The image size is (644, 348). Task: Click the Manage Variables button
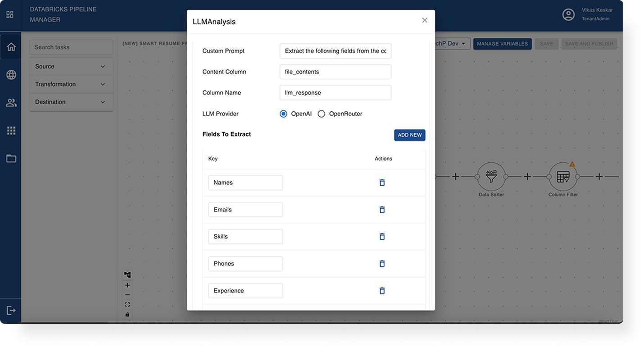[x=502, y=44]
